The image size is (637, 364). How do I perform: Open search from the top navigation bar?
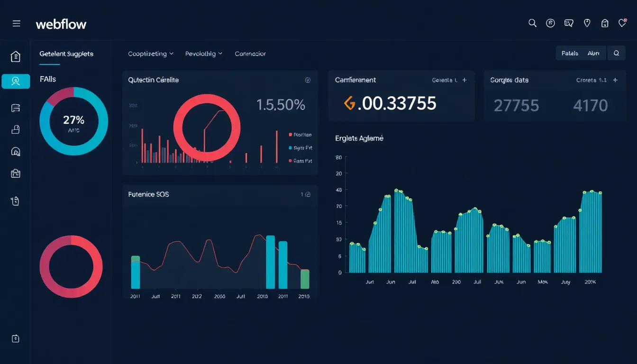[532, 23]
